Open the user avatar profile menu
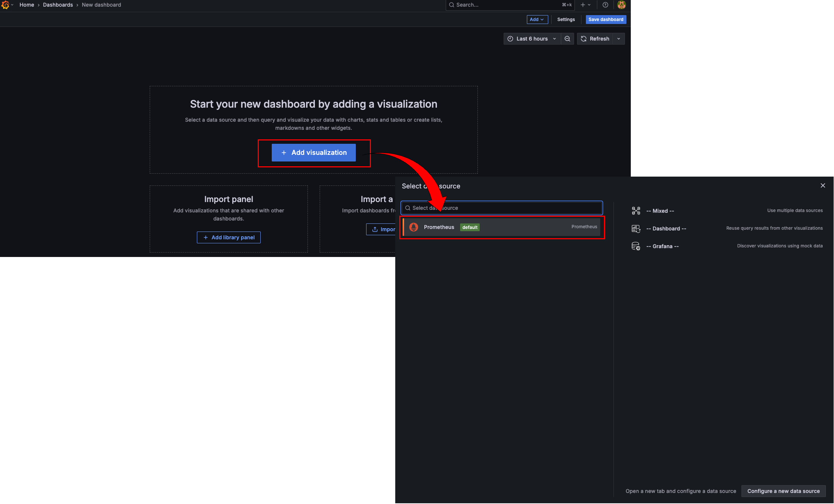This screenshot has height=504, width=834. (x=621, y=5)
